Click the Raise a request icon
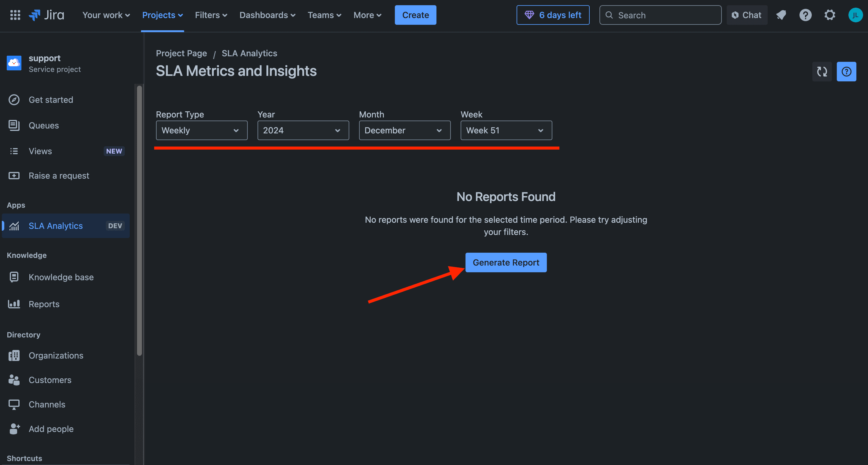The image size is (868, 465). tap(14, 176)
